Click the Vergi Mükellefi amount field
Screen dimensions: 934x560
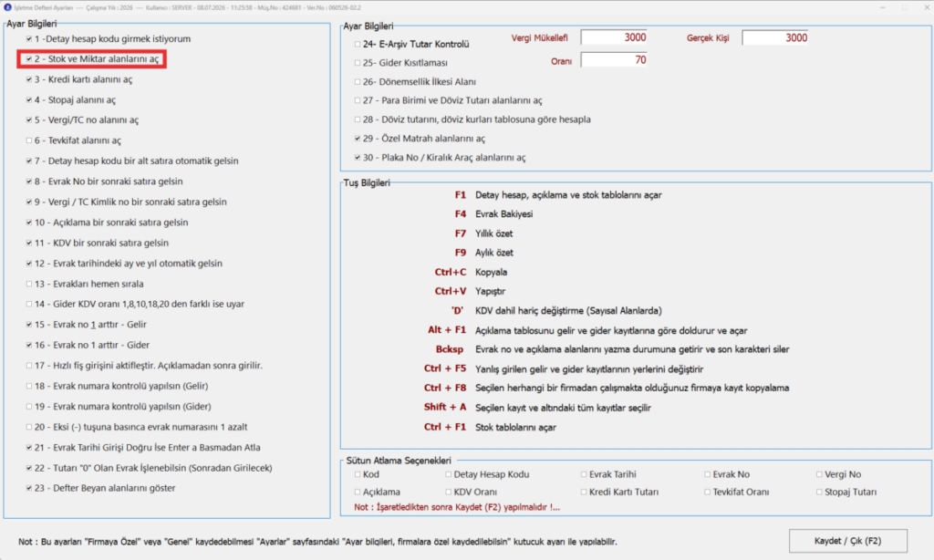click(x=614, y=37)
